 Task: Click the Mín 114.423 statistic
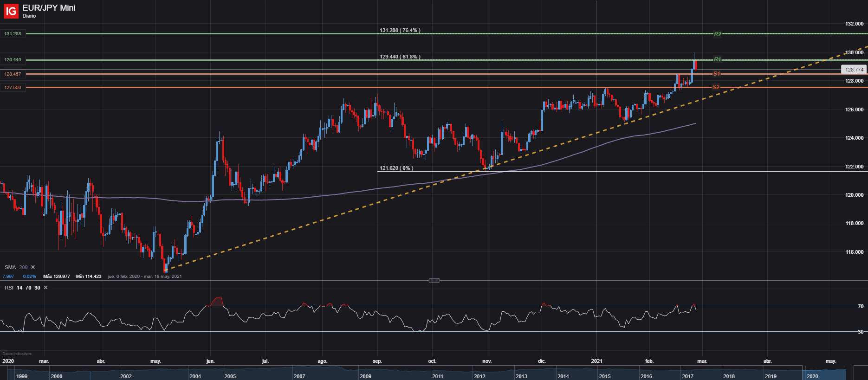pyautogui.click(x=89, y=277)
